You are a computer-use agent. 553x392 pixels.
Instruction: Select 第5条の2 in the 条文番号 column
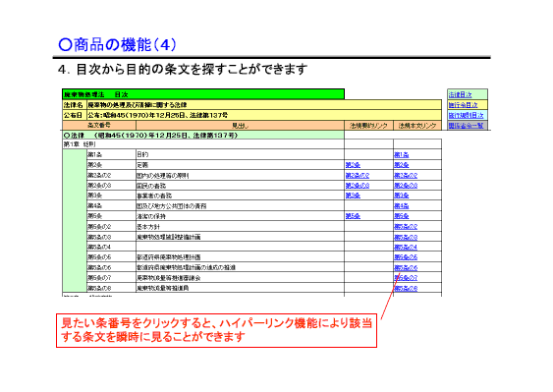pyautogui.click(x=111, y=227)
